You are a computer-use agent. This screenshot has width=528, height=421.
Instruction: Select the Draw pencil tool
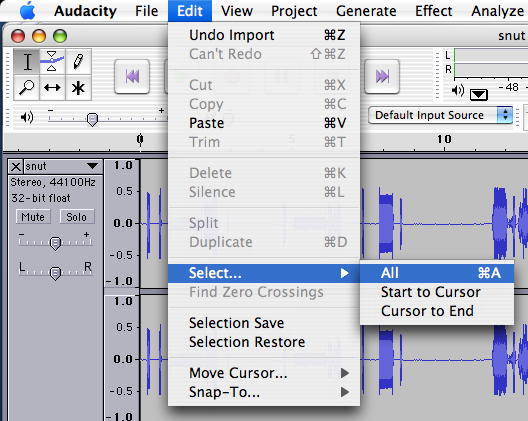click(78, 62)
